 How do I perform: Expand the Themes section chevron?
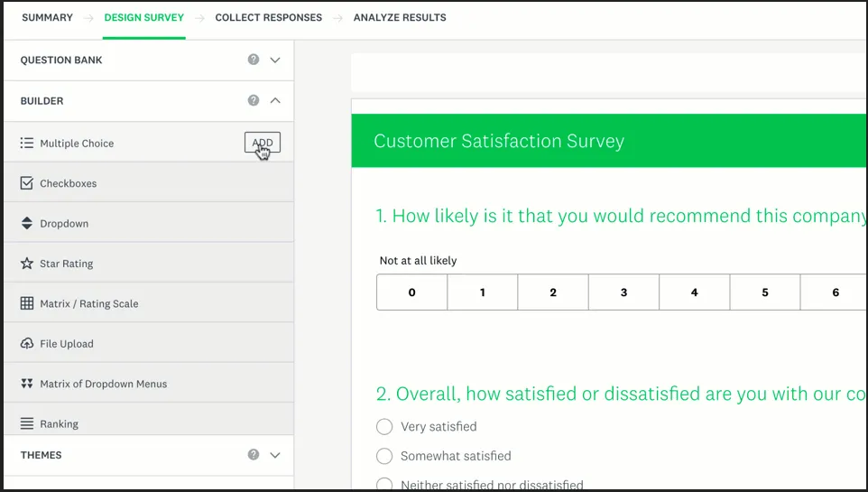pyautogui.click(x=275, y=455)
